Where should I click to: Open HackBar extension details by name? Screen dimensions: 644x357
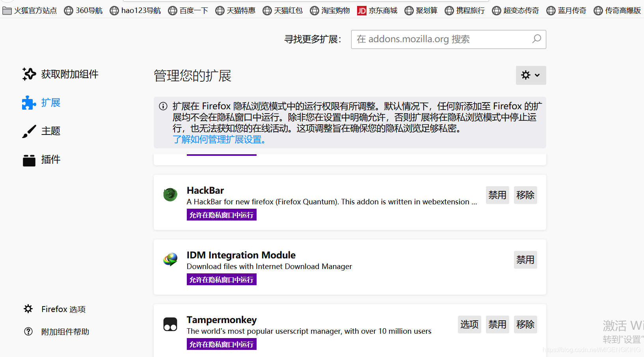205,191
